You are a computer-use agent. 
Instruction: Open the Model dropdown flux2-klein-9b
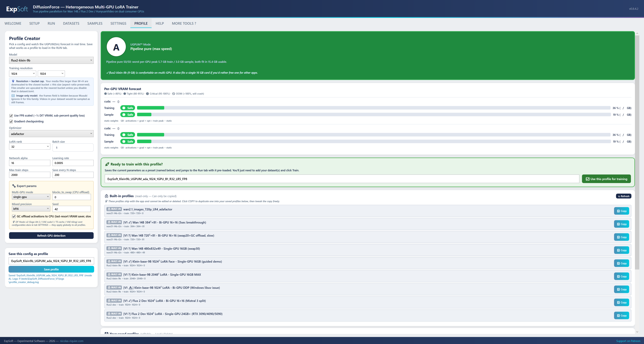(x=51, y=60)
